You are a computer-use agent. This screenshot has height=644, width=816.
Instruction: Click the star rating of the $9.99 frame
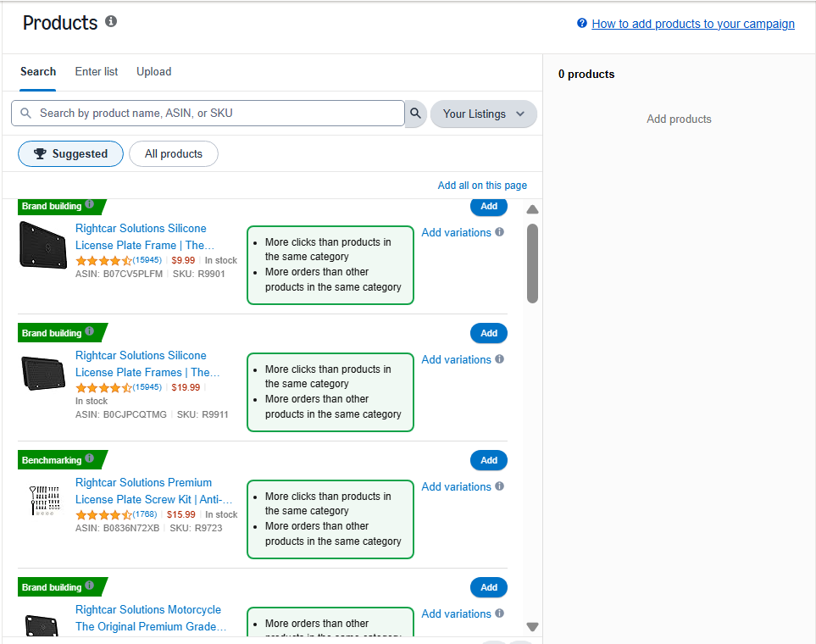(103, 260)
